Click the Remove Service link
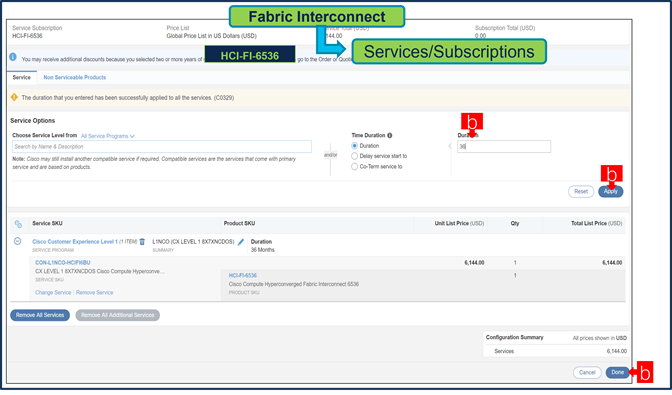This screenshot has height=395, width=672. (x=95, y=293)
